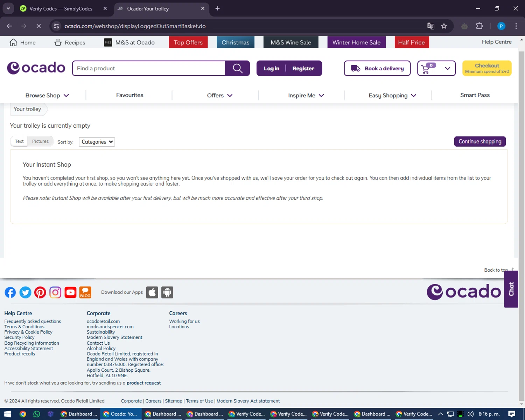Screen dimensions: 525x420
Task: Open Ocado's Twitter page icon
Action: click(x=25, y=292)
